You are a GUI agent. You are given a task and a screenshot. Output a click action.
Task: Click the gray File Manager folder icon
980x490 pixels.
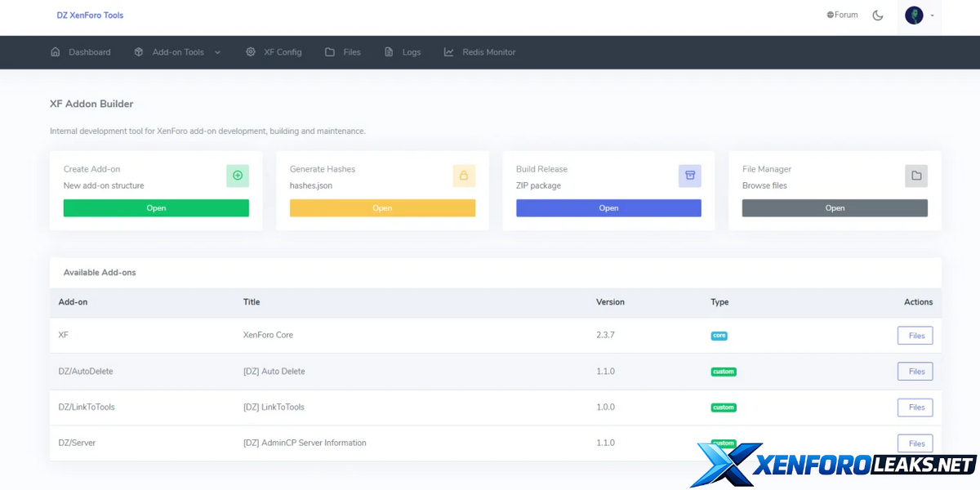click(x=916, y=176)
